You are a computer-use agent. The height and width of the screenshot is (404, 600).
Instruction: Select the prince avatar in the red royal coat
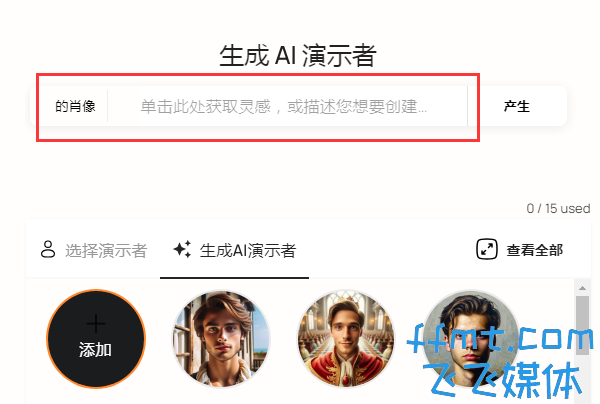tap(346, 339)
